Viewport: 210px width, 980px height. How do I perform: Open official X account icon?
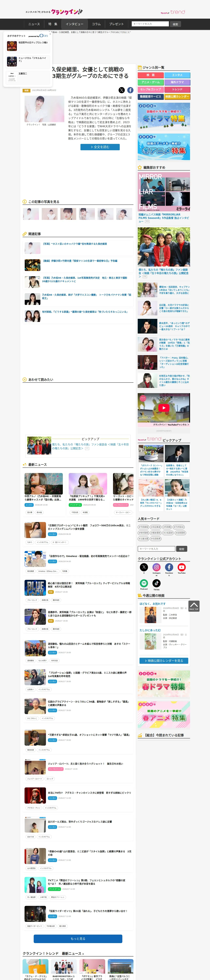tap(144, 567)
